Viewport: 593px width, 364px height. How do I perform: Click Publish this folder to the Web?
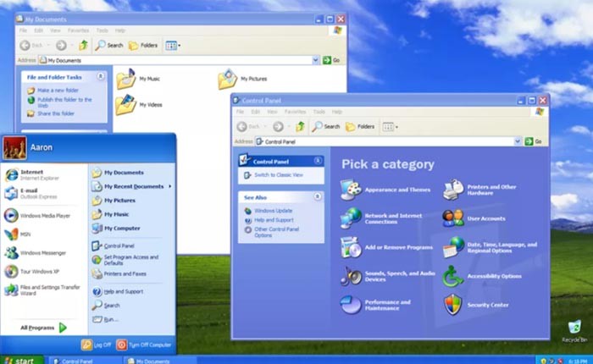(x=64, y=102)
